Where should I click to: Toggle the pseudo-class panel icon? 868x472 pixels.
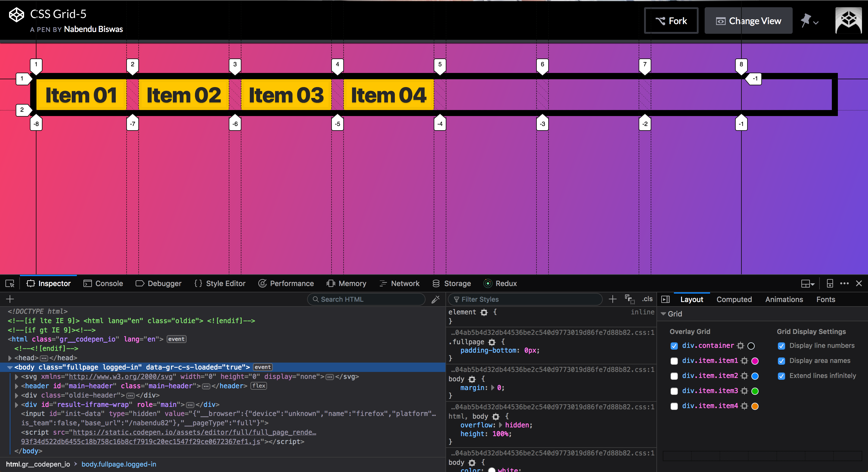click(630, 299)
